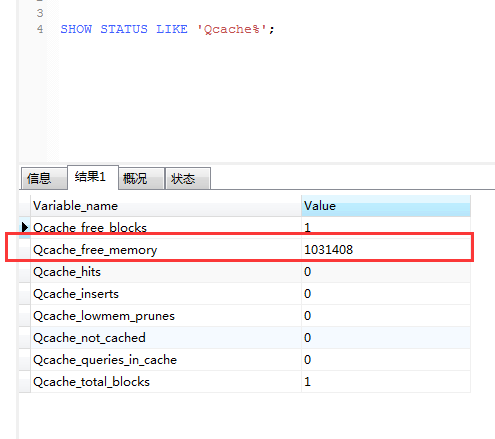Click line number 3 in the gutter
The image size is (495, 439).
point(40,13)
